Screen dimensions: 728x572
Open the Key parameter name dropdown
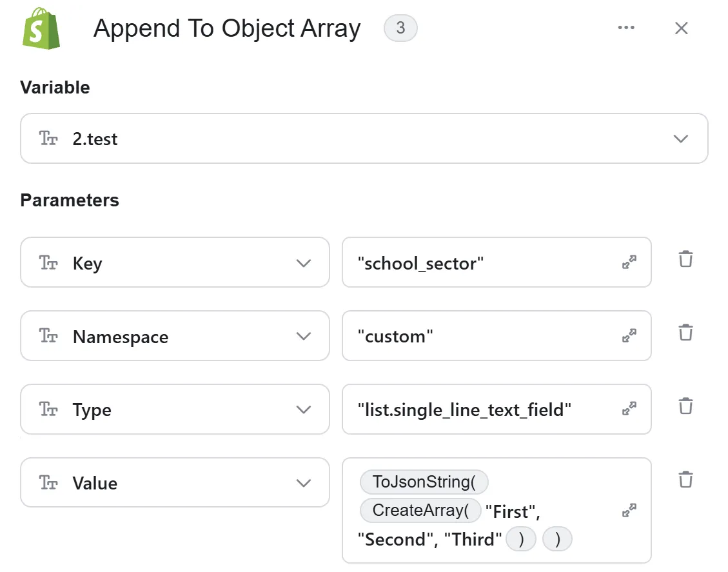point(175,262)
